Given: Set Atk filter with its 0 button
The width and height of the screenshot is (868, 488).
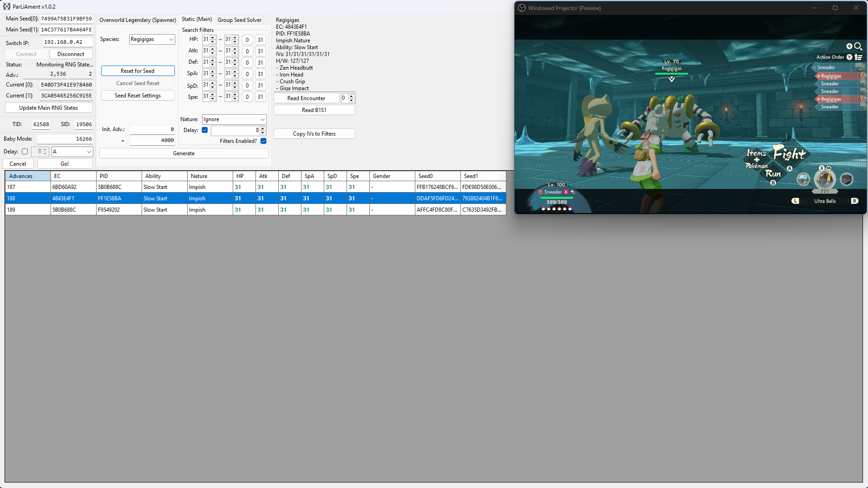Looking at the screenshot, I should point(247,51).
